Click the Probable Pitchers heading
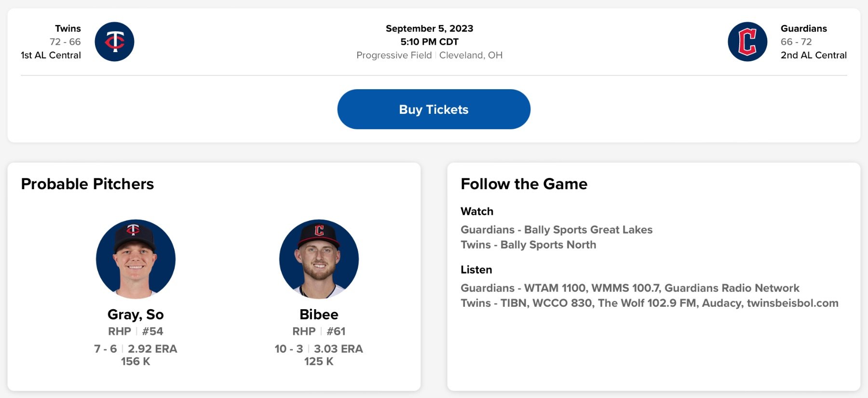Viewport: 868px width, 398px height. coord(87,184)
